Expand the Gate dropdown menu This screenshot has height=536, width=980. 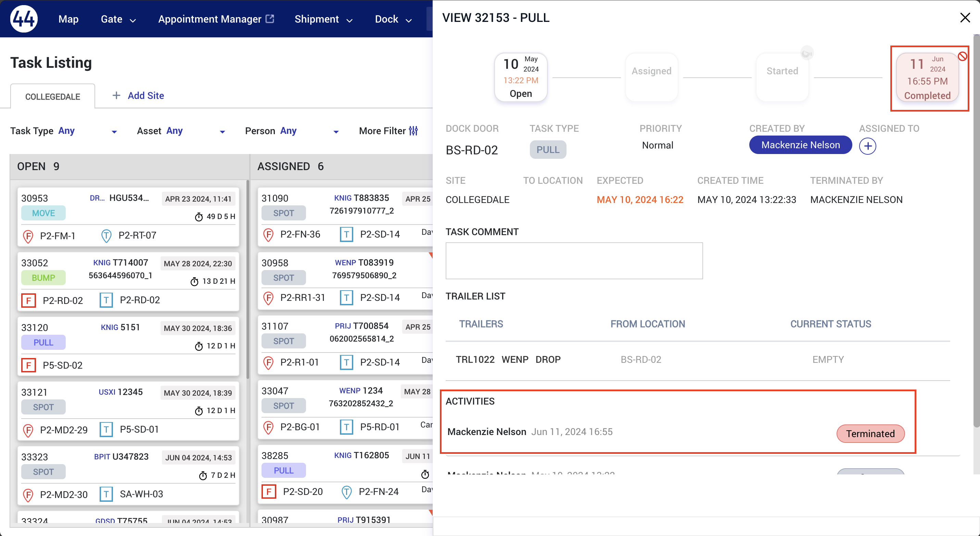118,19
